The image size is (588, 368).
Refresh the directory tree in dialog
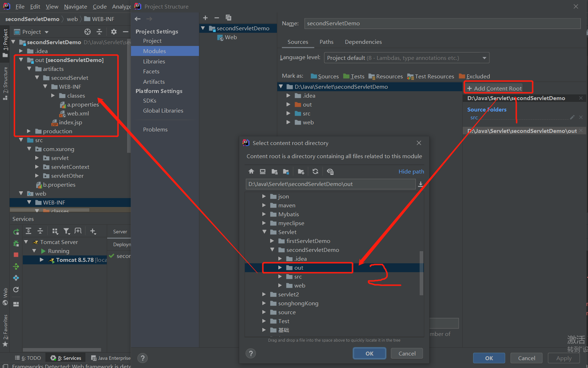[315, 171]
